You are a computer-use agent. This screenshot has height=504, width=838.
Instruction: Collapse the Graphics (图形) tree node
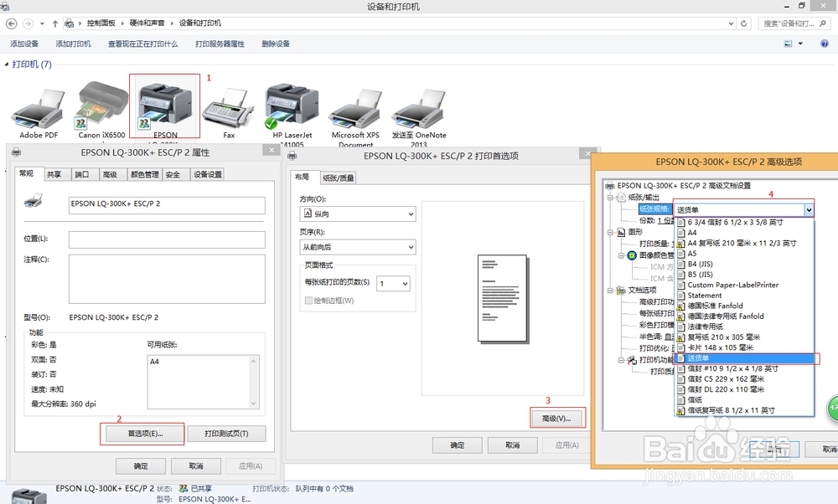(610, 232)
